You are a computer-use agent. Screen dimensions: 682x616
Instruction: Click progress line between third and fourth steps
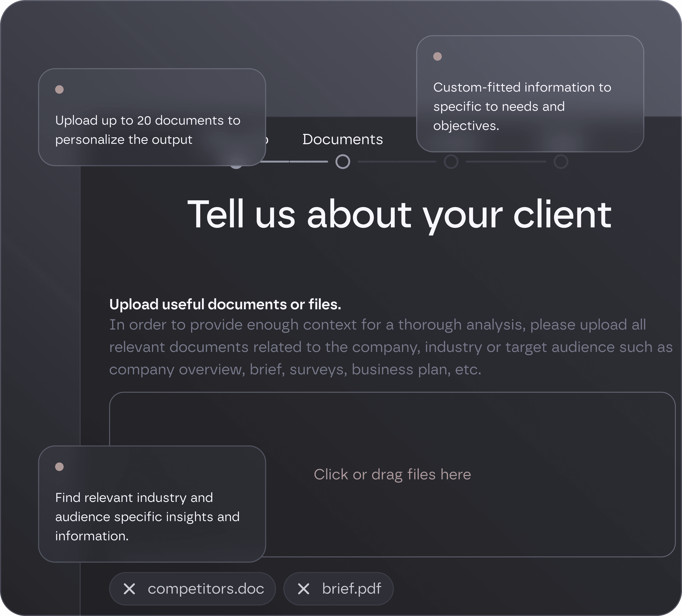pyautogui.click(x=506, y=162)
